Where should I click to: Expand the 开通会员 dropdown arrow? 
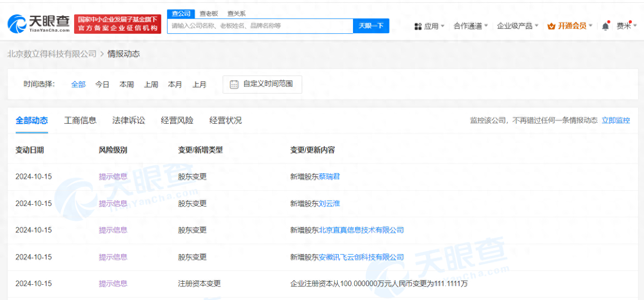tap(591, 26)
